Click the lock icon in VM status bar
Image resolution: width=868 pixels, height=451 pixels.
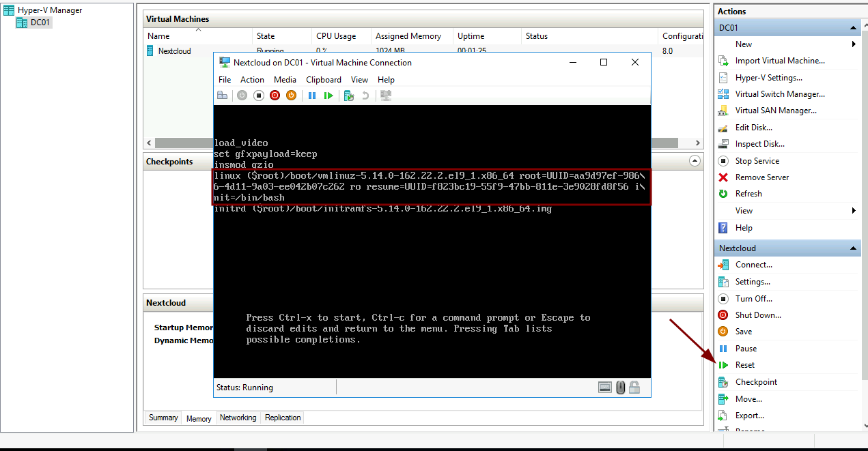634,388
